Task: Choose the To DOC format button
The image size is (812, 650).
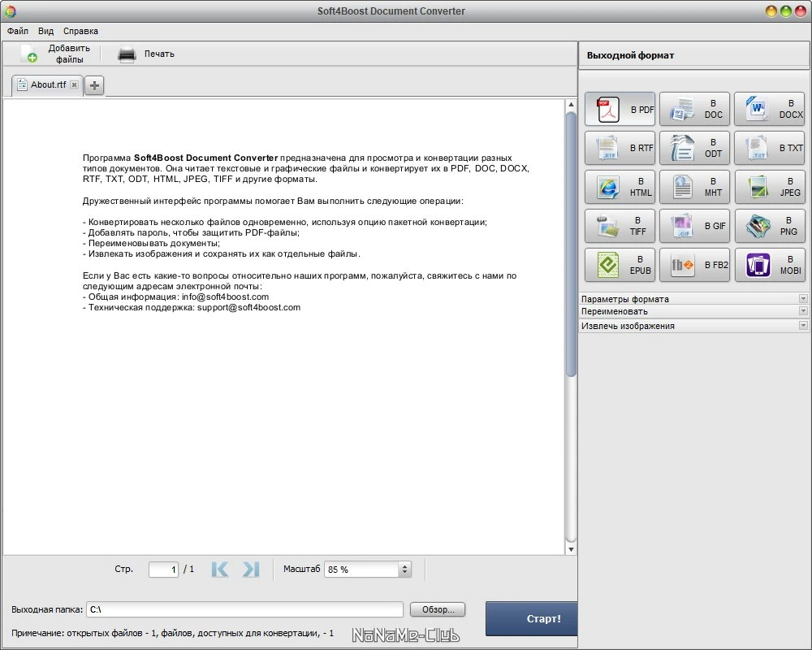Action: [x=694, y=109]
